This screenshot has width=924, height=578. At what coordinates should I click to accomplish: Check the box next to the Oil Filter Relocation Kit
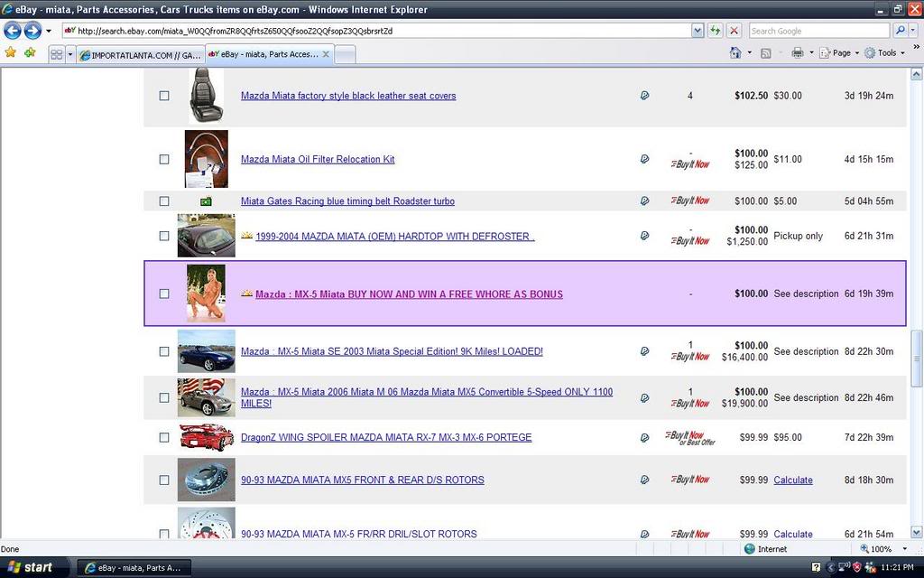point(163,159)
